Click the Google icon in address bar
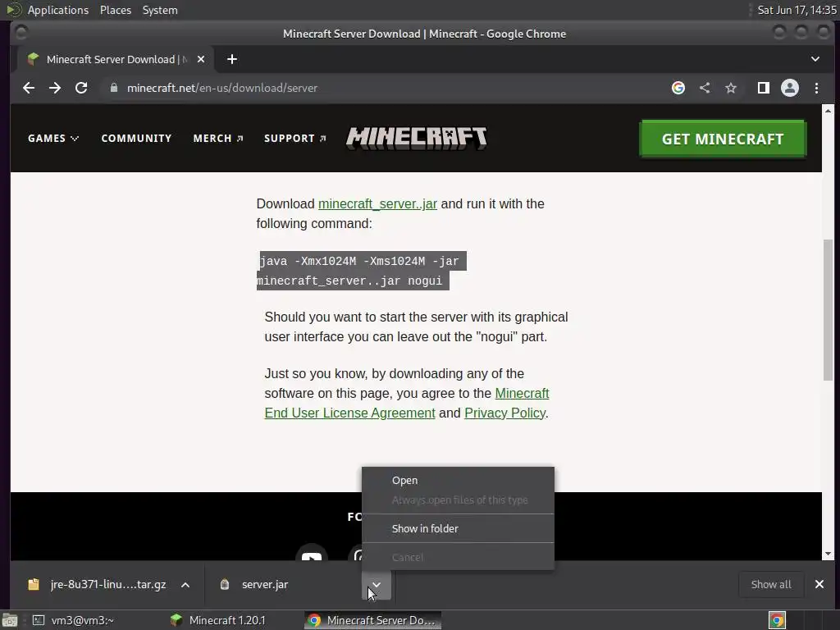This screenshot has width=840, height=630. tap(678, 88)
